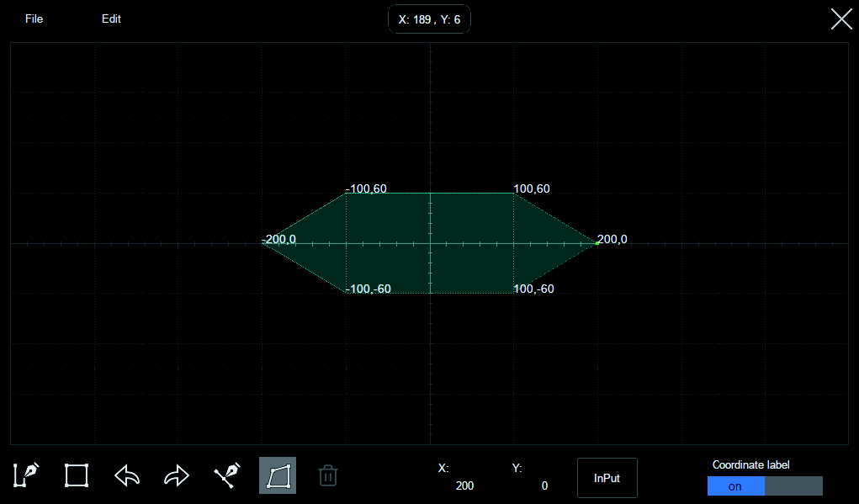Click the InPut button
Screen dimensions: 859x504
click(607, 478)
